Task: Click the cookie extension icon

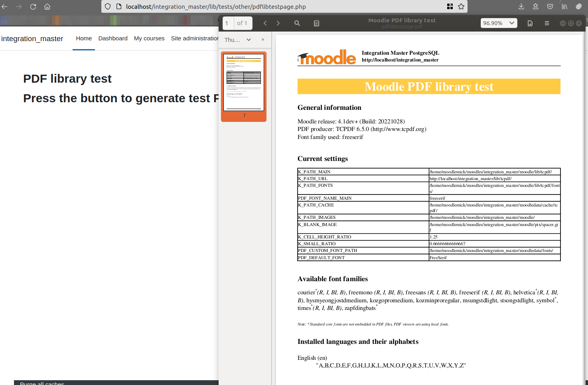Action: click(579, 6)
